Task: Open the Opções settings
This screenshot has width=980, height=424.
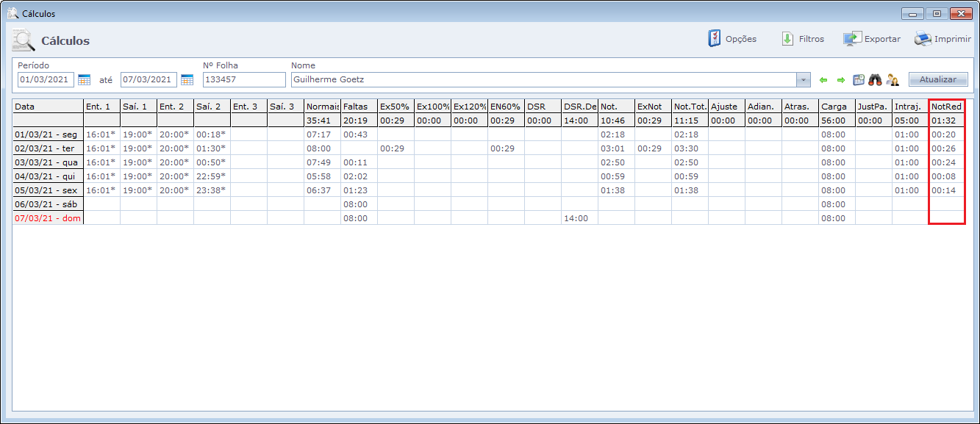Action: (732, 39)
